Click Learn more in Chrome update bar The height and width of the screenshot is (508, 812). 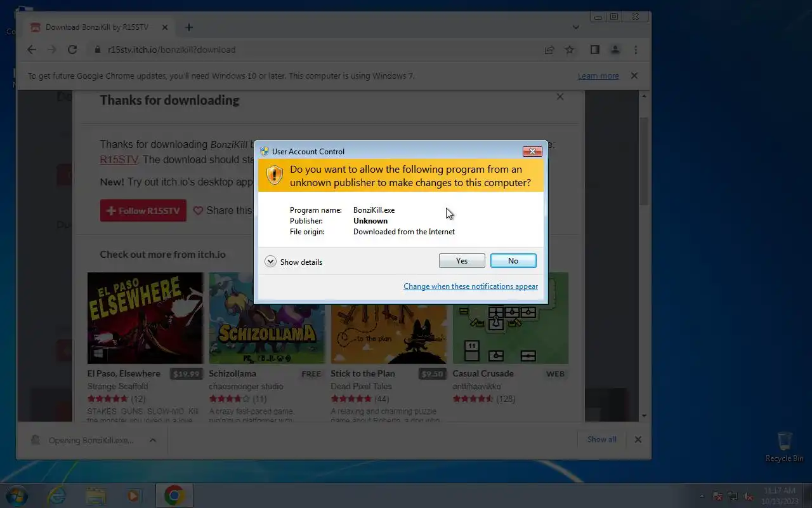tap(598, 76)
